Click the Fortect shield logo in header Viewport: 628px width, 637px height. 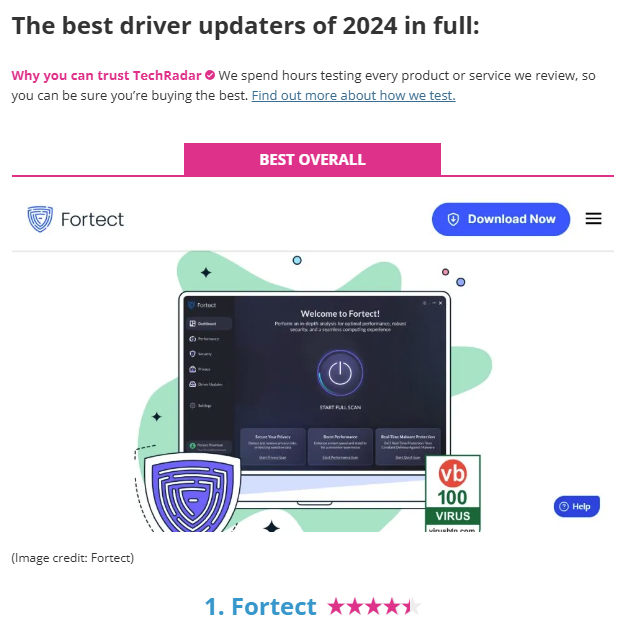(x=40, y=219)
